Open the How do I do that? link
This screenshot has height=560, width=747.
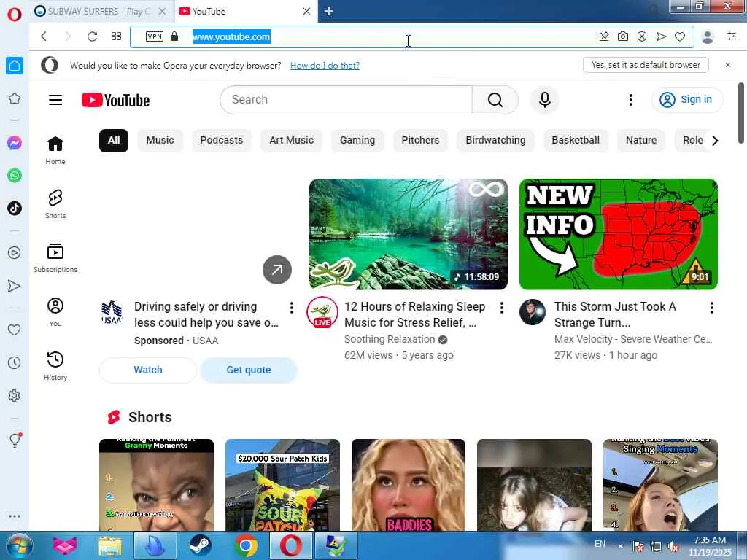click(325, 65)
